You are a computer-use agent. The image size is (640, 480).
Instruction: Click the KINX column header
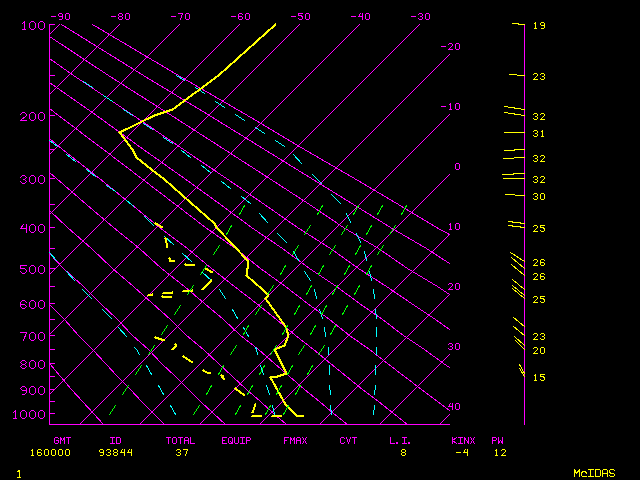point(462,440)
